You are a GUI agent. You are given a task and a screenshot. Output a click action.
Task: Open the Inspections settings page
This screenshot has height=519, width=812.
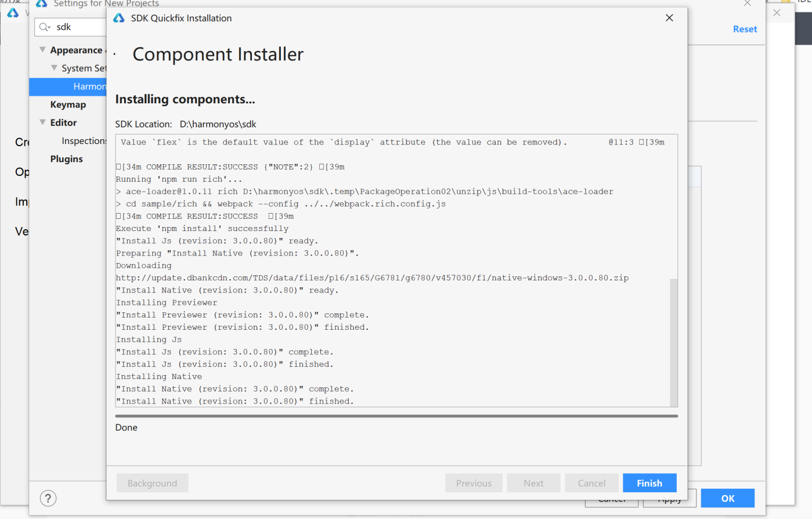pyautogui.click(x=84, y=141)
